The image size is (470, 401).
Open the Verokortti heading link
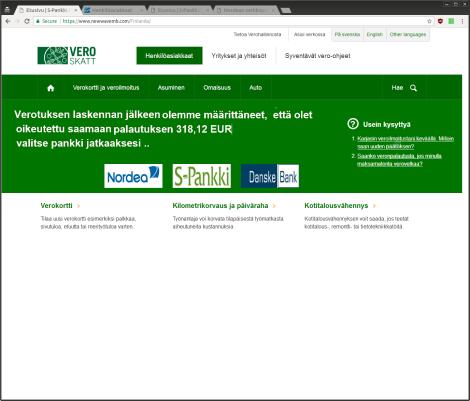tap(56, 206)
